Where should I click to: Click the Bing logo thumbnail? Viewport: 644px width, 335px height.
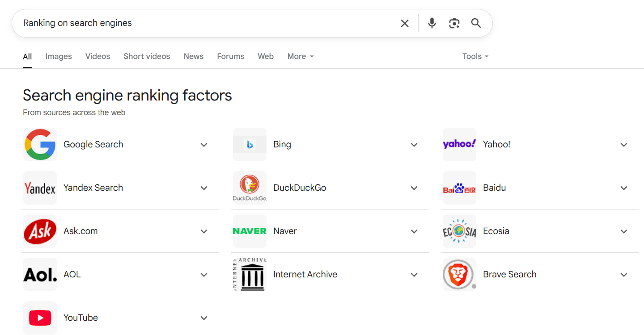(250, 145)
